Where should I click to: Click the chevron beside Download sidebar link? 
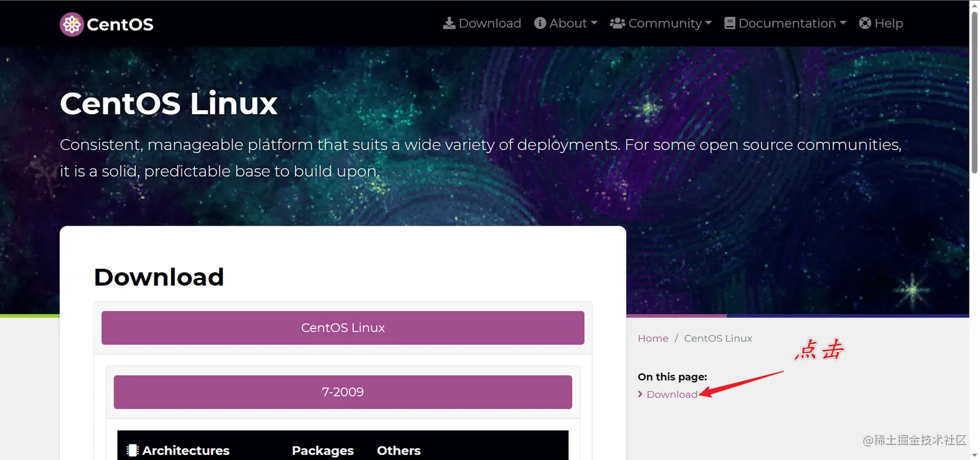[x=640, y=394]
